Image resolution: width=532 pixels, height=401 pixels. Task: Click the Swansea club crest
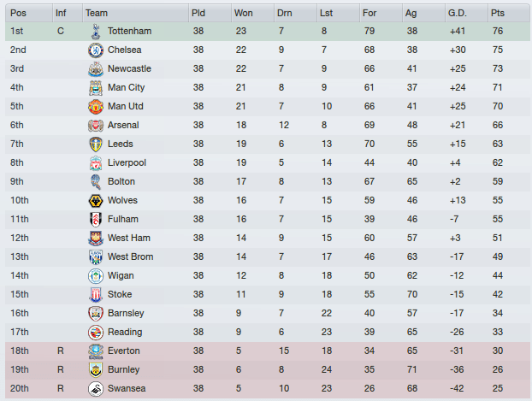[x=95, y=388]
